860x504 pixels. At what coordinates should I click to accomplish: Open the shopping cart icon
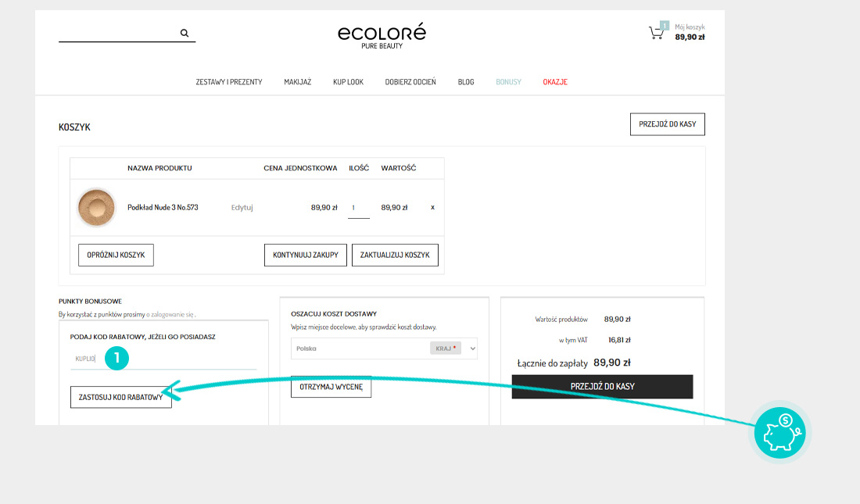656,33
